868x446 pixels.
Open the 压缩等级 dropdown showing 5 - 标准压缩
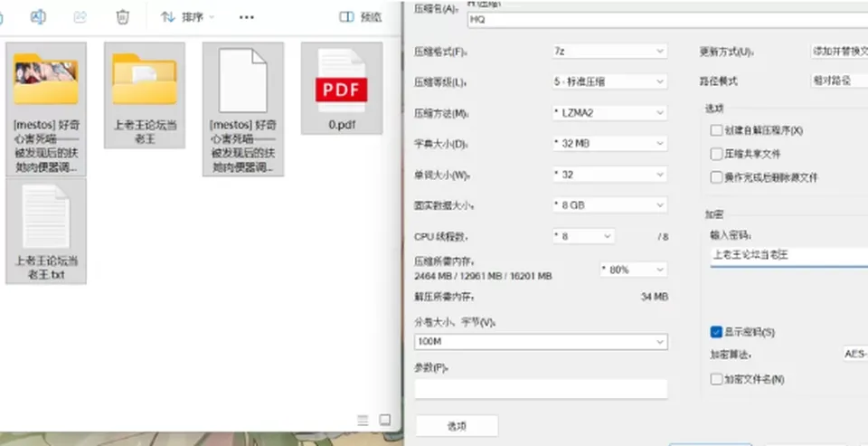point(609,81)
